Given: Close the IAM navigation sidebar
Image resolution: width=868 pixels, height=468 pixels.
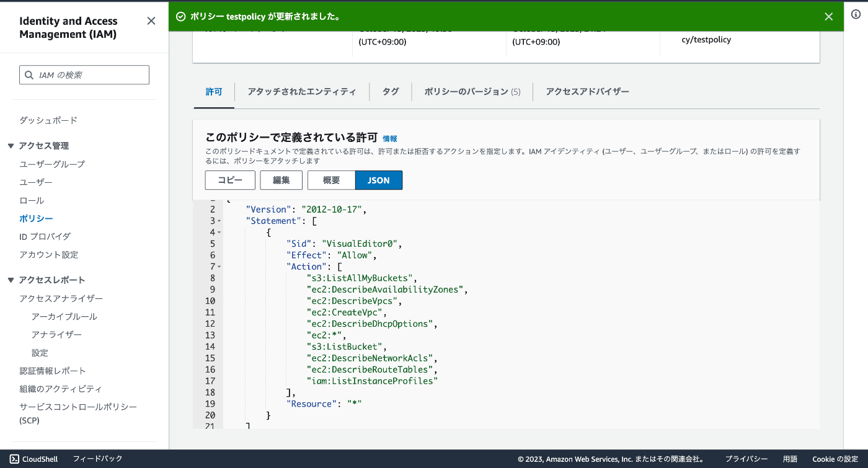Looking at the screenshot, I should tap(151, 21).
